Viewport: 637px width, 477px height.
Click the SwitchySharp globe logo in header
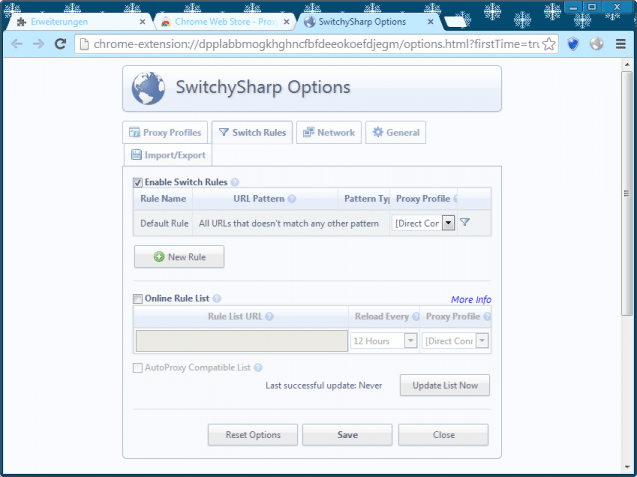pyautogui.click(x=148, y=88)
